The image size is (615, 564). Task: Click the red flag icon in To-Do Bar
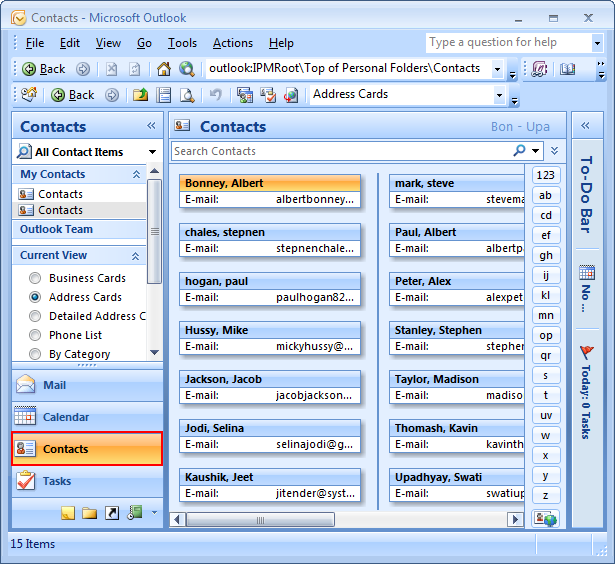(587, 352)
